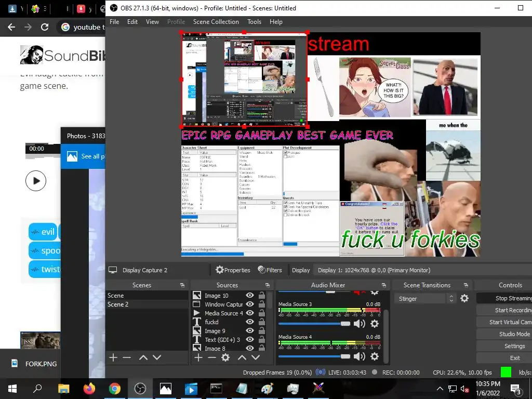This screenshot has height=399, width=532.
Task: Add a new source with plus icon
Action: tap(198, 357)
